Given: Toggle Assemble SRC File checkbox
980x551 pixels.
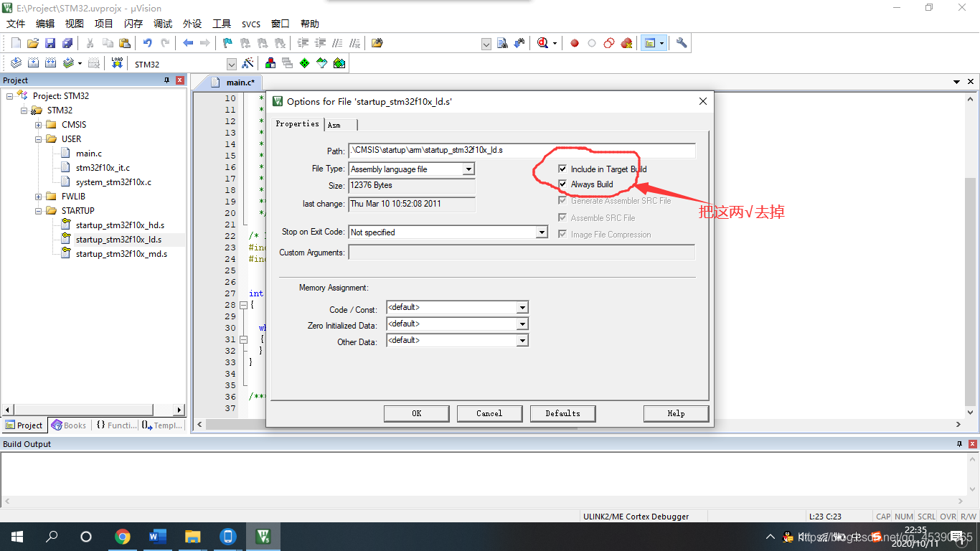Looking at the screenshot, I should (x=562, y=217).
